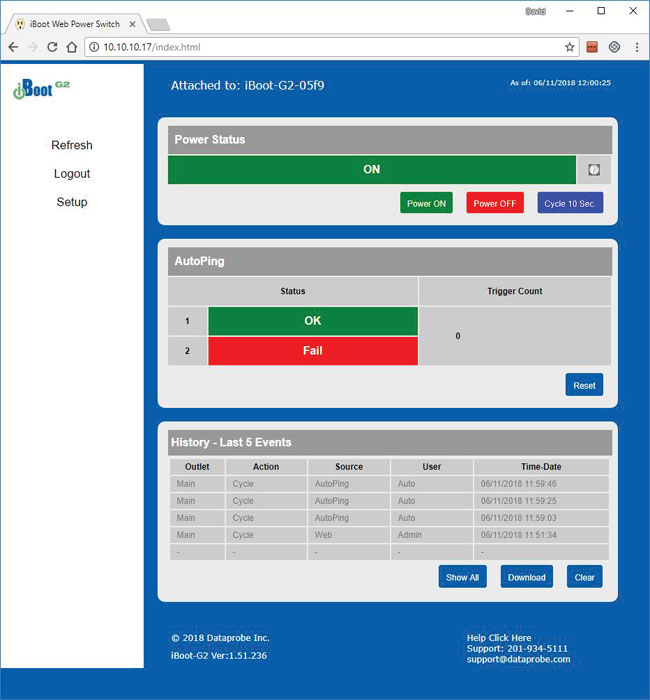This screenshot has height=700, width=650.
Task: Switch to iBoot Web Power Switch tab
Action: click(x=70, y=22)
